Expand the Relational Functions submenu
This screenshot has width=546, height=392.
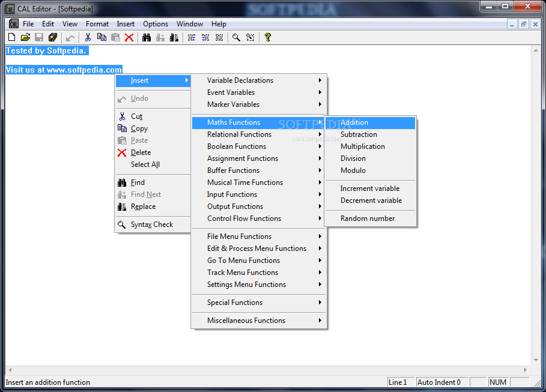coord(259,134)
